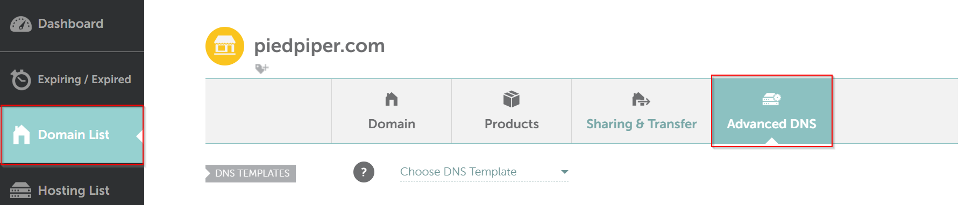
Task: Click the Products box icon
Action: click(x=512, y=99)
